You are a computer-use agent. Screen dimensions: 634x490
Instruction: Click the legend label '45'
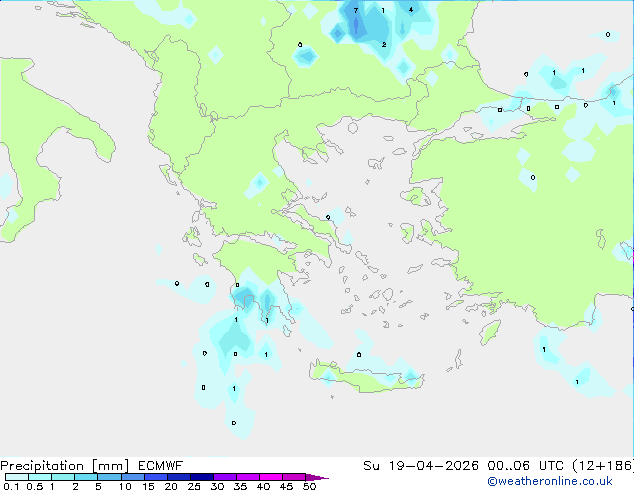[286, 486]
